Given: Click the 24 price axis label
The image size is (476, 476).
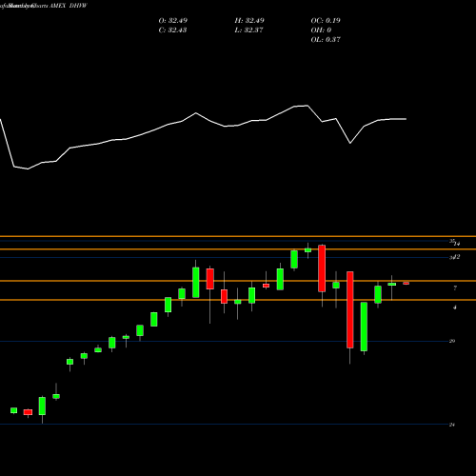Looking at the screenshot, I should (x=452, y=425).
